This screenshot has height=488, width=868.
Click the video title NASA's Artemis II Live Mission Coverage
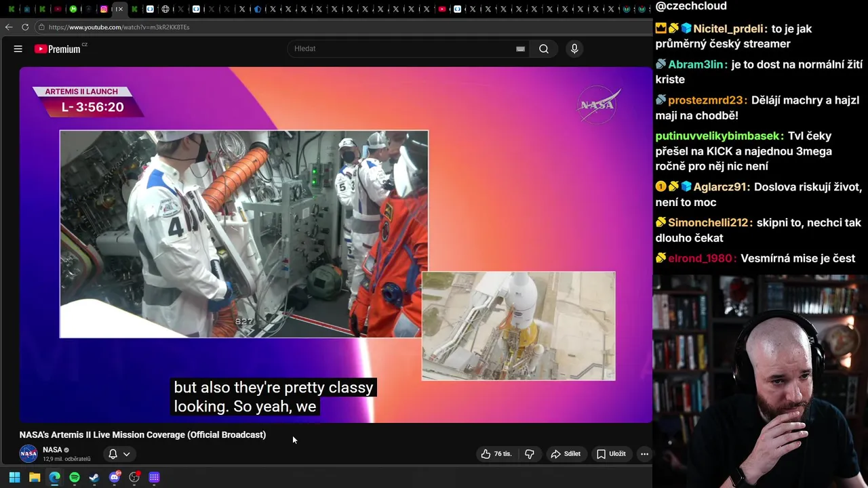pos(142,434)
